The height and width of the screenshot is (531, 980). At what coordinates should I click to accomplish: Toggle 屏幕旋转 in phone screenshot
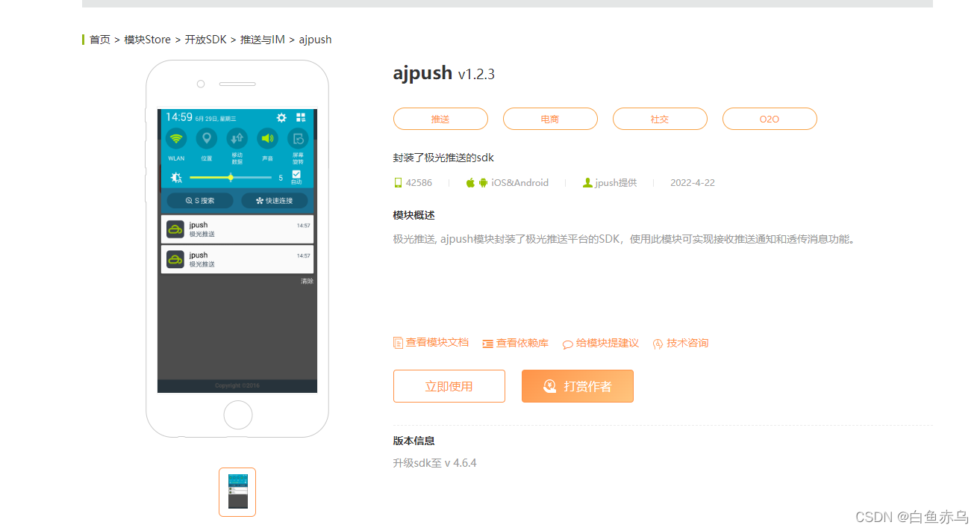pos(298,138)
